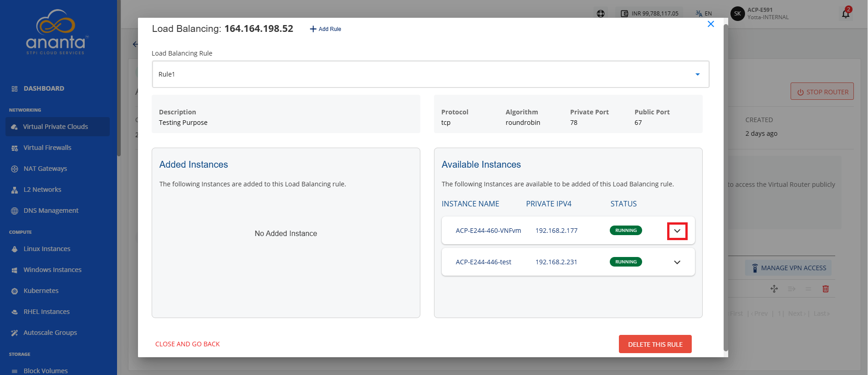Viewport: 868px width, 375px height.
Task: Expand the ACP-E244-446-test instance row
Action: pyautogui.click(x=677, y=262)
